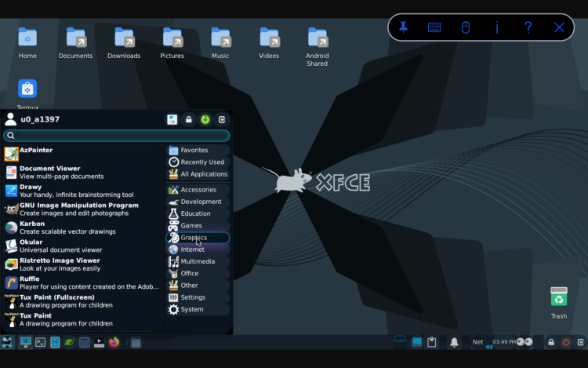The height and width of the screenshot is (368, 588).
Task: Open info icon in overlay bar
Action: click(x=497, y=27)
